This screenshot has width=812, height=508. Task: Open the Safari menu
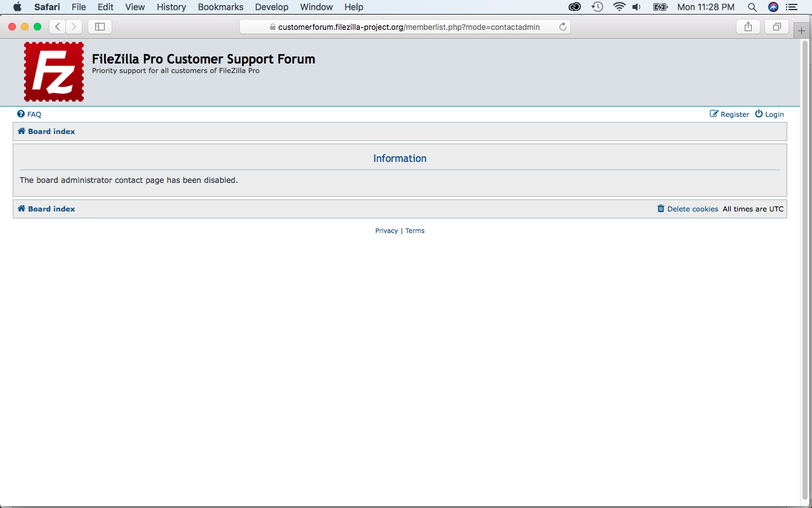(47, 7)
